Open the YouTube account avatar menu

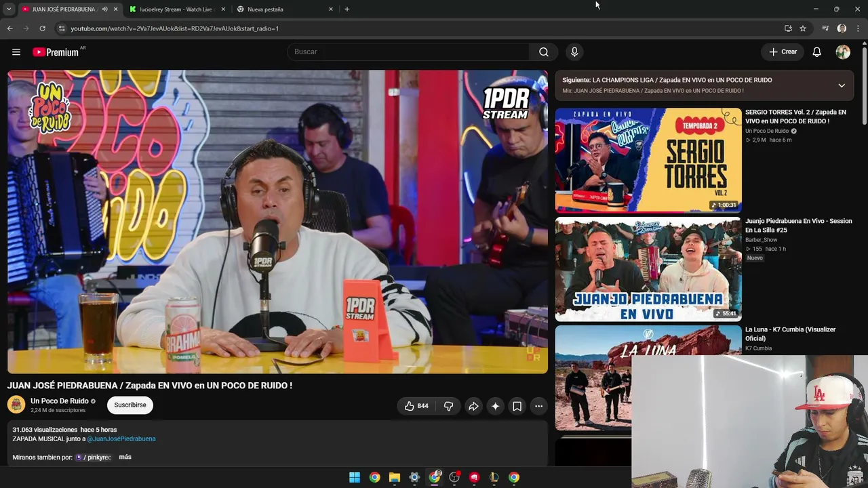[x=843, y=52]
